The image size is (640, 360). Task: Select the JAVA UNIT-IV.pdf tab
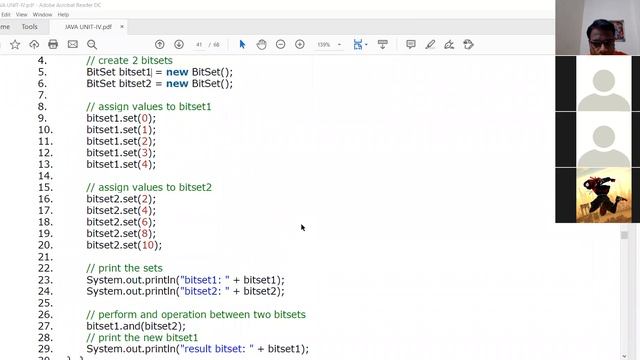point(88,27)
